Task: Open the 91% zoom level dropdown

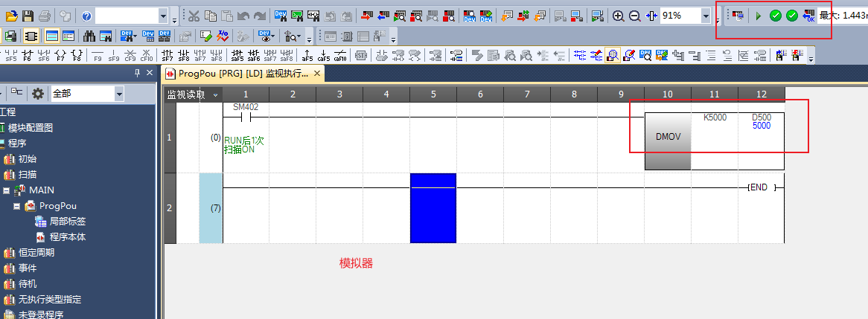Action: (705, 16)
